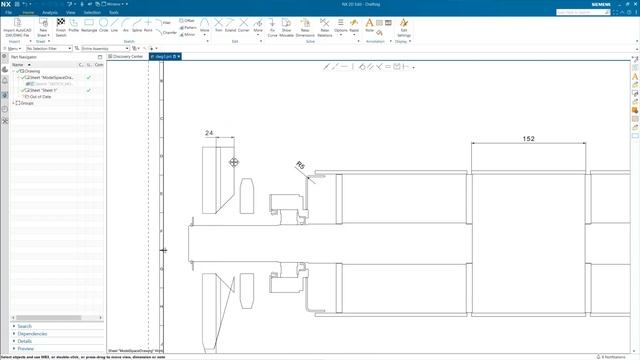Open the No Selection Filter combo box
Screen dimensions: 640x360
[x=49, y=49]
